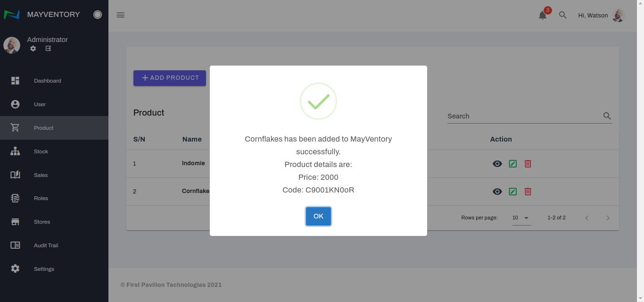View Cornflakes details with eye icon
The height and width of the screenshot is (302, 644).
click(x=497, y=192)
